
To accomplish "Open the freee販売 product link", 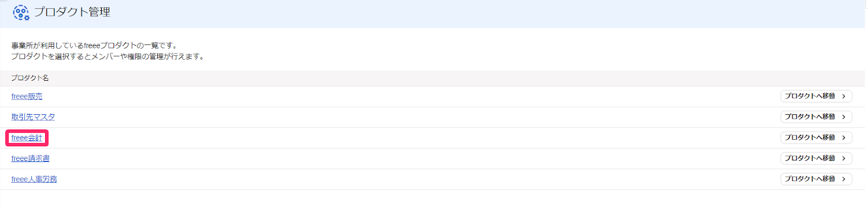I will [27, 96].
